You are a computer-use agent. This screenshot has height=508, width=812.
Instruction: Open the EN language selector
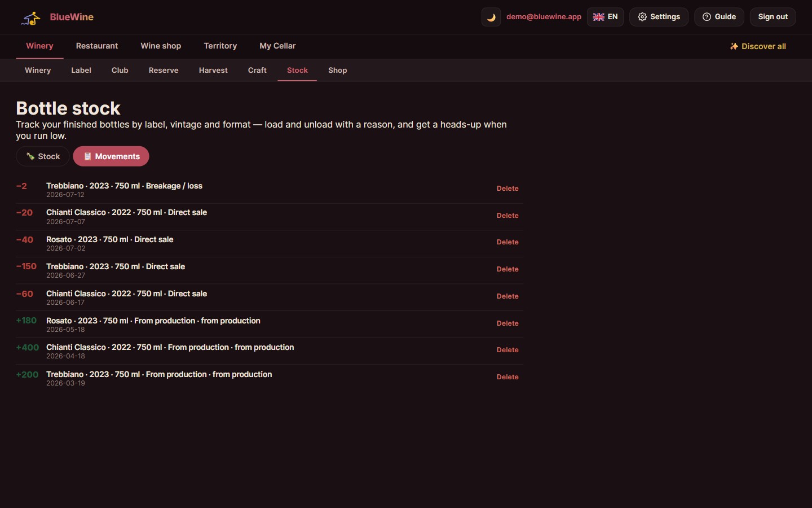coord(605,17)
